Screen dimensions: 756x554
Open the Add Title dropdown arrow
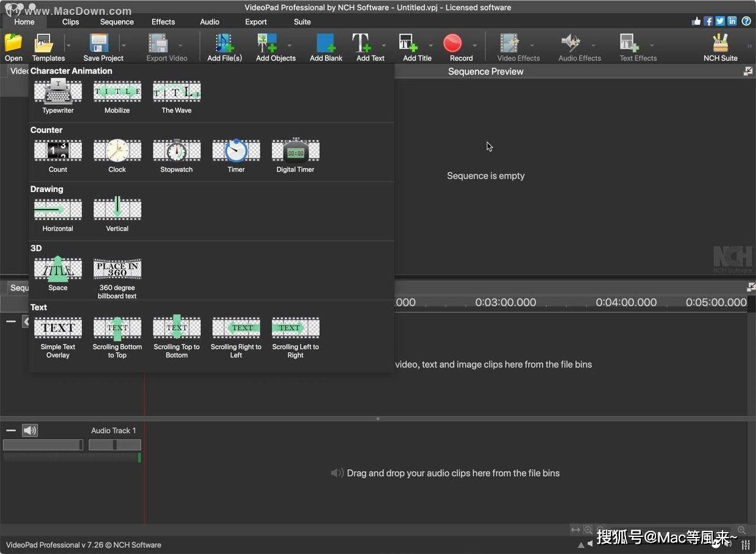431,46
